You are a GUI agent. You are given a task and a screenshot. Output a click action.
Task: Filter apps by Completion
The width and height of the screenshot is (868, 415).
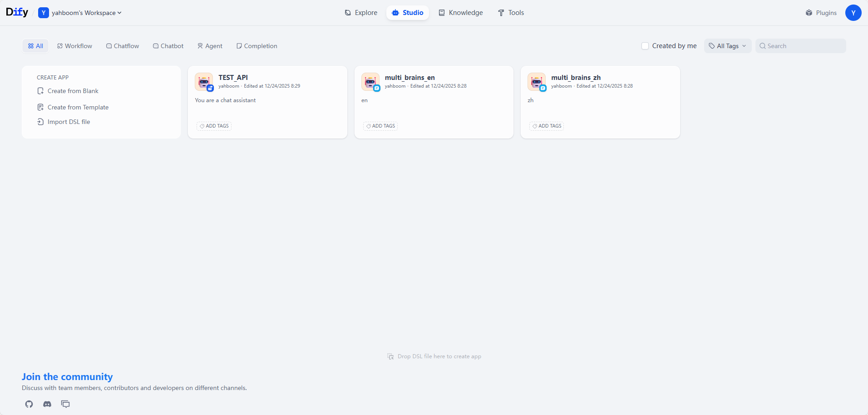coord(257,46)
